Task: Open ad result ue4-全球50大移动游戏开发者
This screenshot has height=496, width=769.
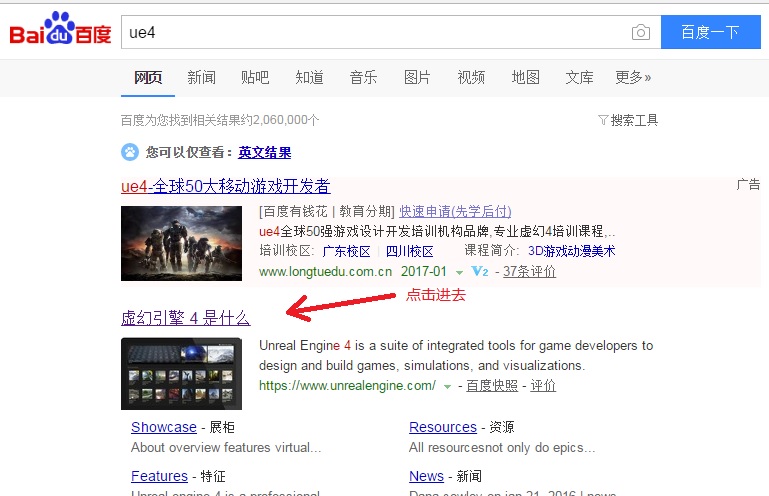Action: [226, 186]
